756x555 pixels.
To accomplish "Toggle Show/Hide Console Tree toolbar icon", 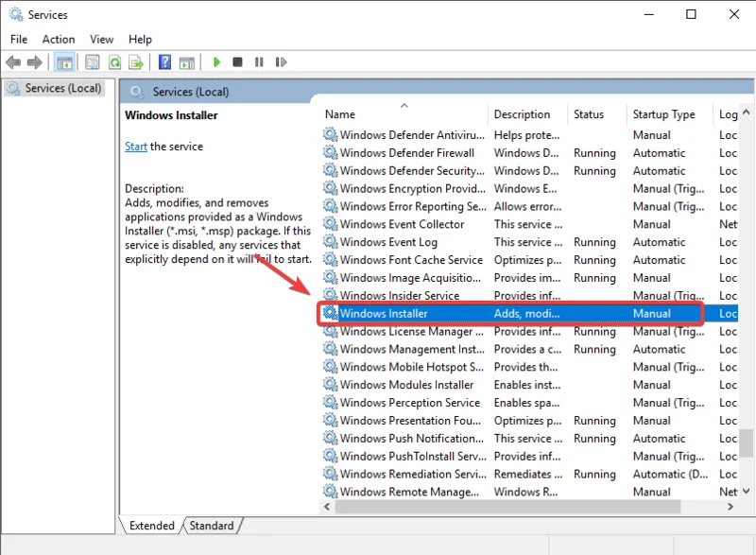I will (x=64, y=62).
